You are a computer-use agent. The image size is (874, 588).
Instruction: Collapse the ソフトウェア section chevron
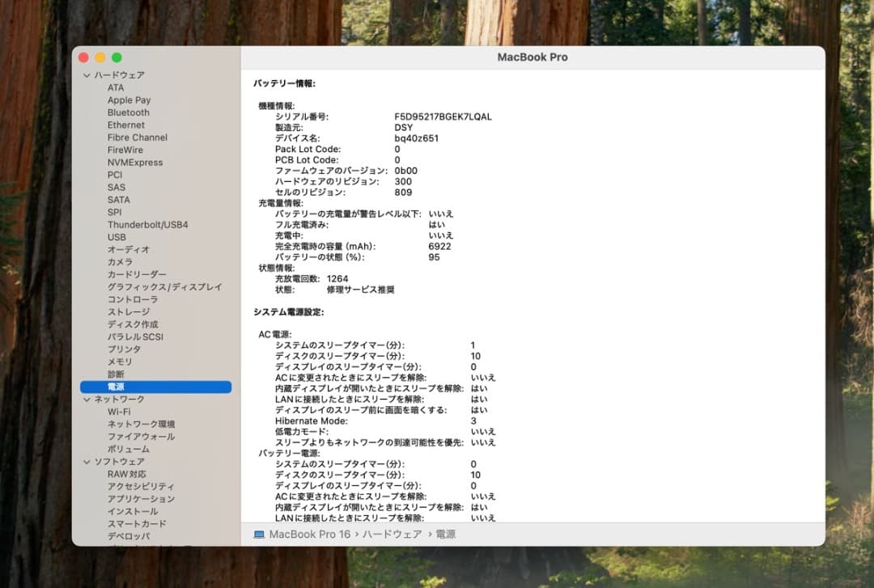point(87,461)
